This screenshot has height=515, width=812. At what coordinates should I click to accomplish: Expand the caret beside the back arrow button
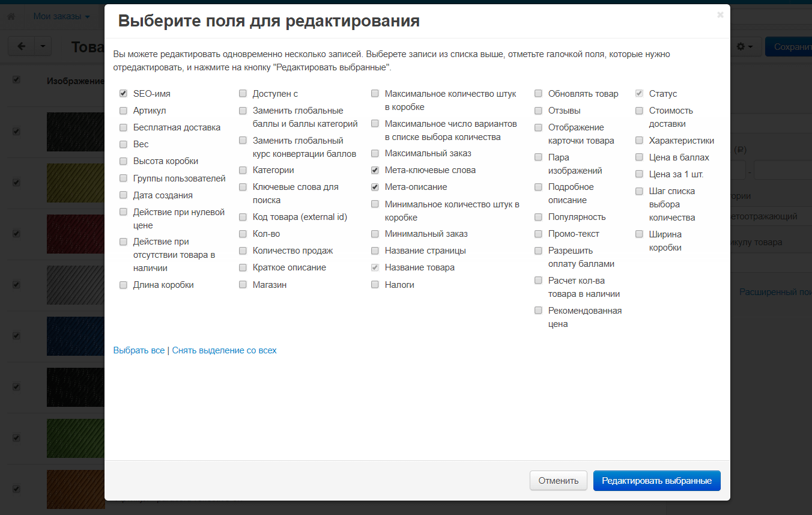click(x=41, y=46)
